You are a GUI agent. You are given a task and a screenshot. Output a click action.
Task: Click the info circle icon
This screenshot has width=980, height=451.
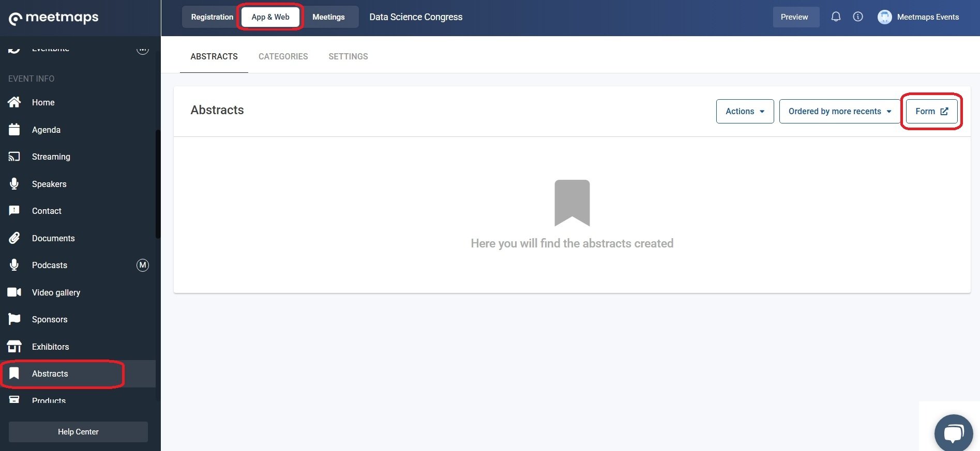(858, 17)
